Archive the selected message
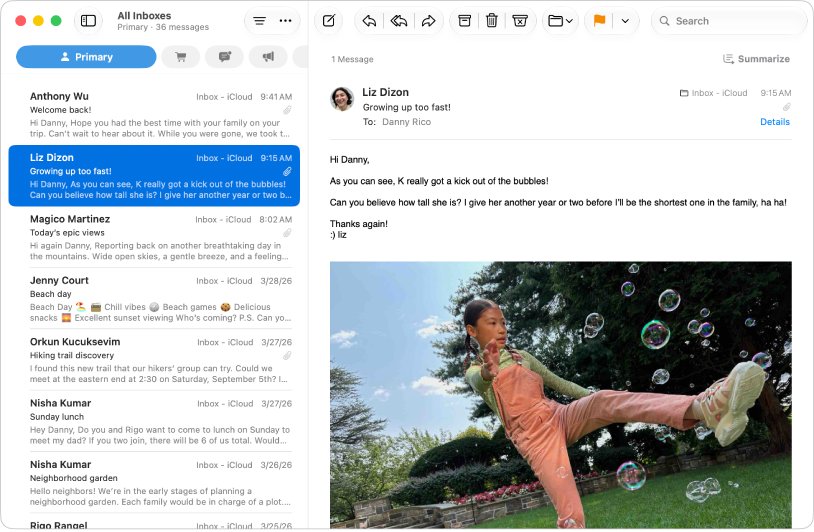This screenshot has height=532, width=814. coord(465,21)
